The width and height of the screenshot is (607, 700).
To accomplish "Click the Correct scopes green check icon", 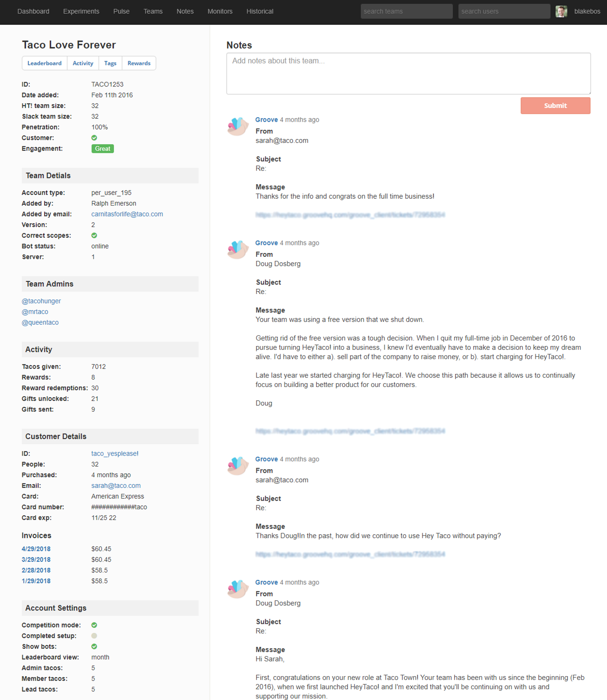I will tap(94, 235).
